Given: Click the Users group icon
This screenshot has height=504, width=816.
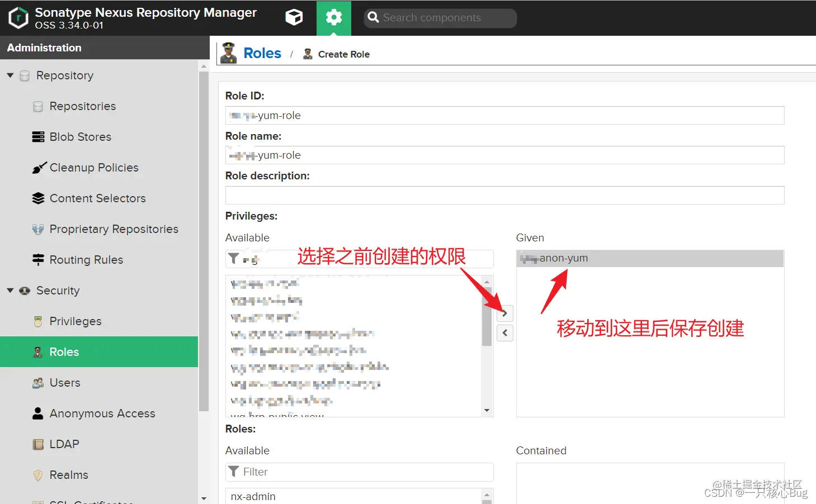Looking at the screenshot, I should coord(38,383).
